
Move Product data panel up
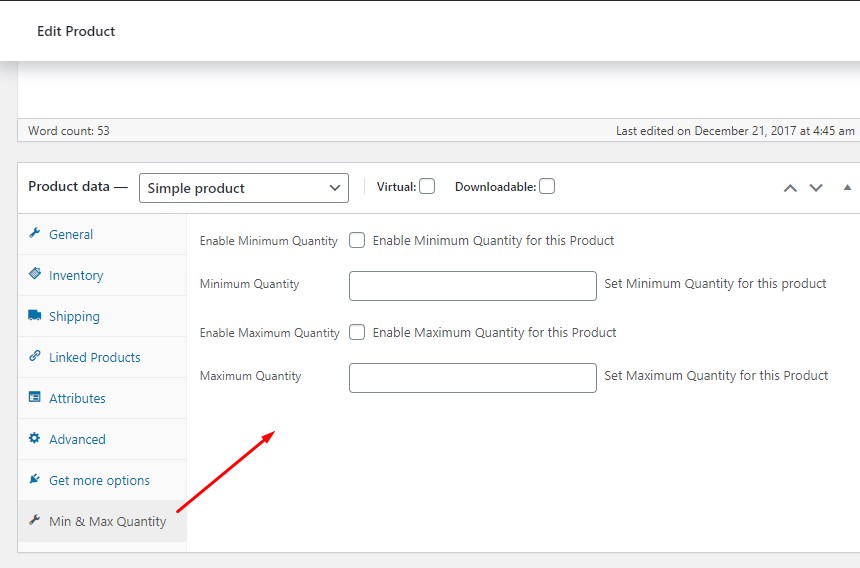point(790,188)
